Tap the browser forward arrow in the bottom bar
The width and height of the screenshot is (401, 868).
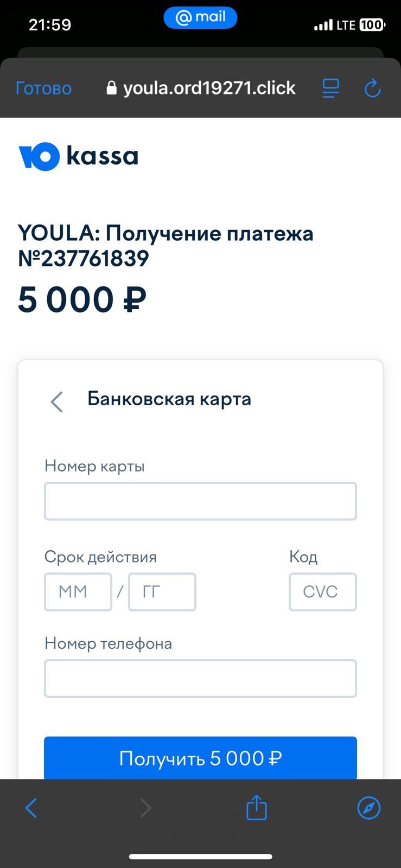coord(145,808)
